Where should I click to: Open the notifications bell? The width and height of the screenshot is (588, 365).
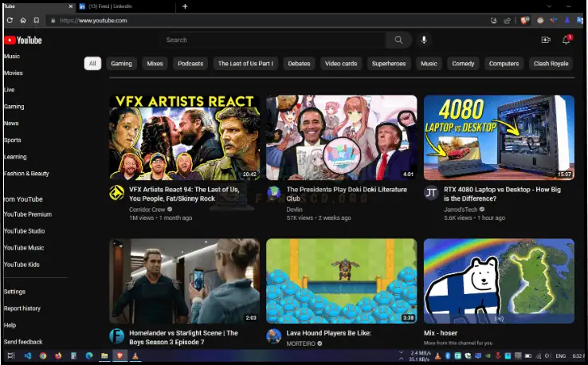pyautogui.click(x=566, y=40)
